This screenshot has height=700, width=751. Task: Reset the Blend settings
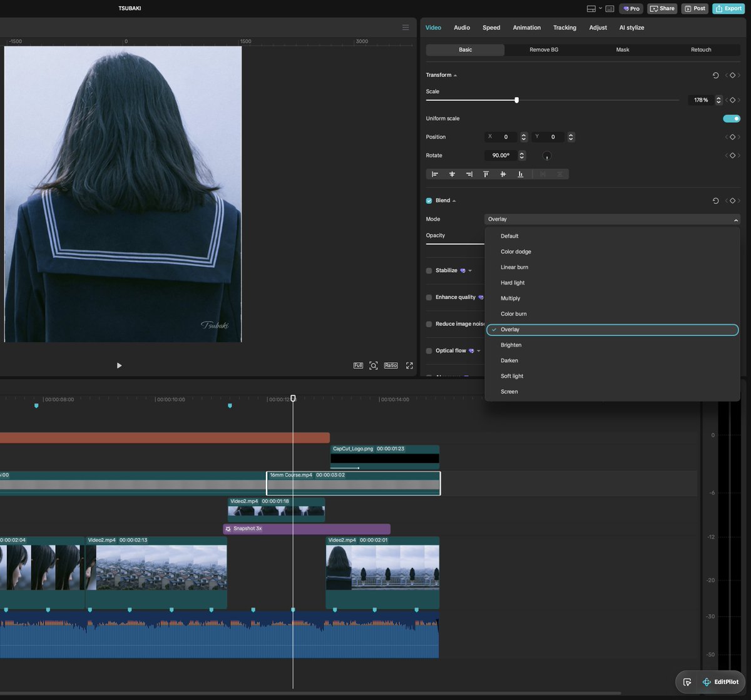tap(715, 201)
